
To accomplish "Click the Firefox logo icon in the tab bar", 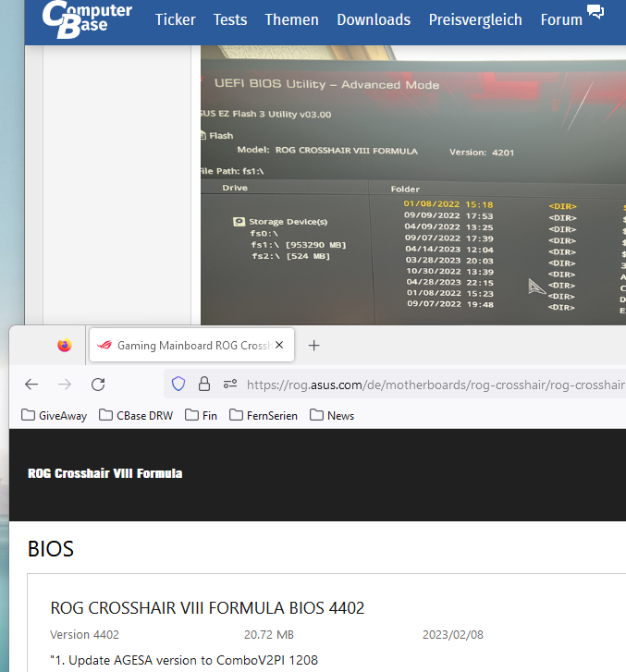I will click(x=65, y=345).
